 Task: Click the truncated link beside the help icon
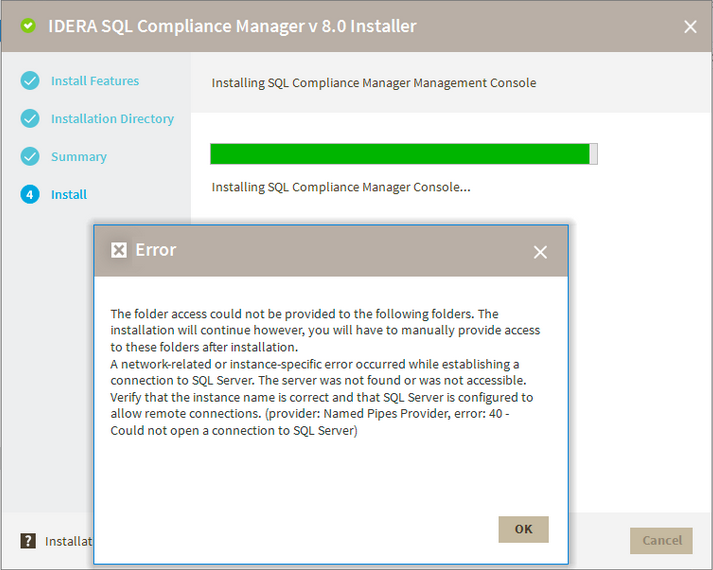pyautogui.click(x=68, y=541)
